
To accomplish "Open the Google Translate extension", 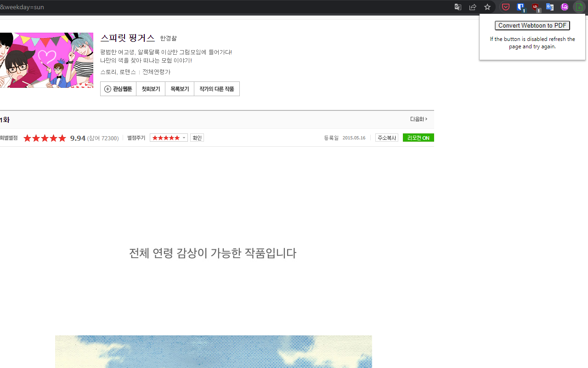I will click(550, 7).
